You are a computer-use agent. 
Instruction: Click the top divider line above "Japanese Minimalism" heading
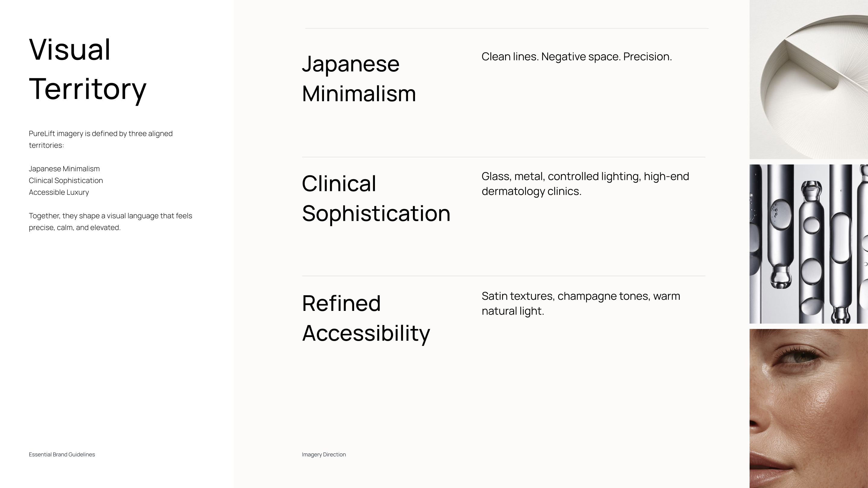(506, 29)
